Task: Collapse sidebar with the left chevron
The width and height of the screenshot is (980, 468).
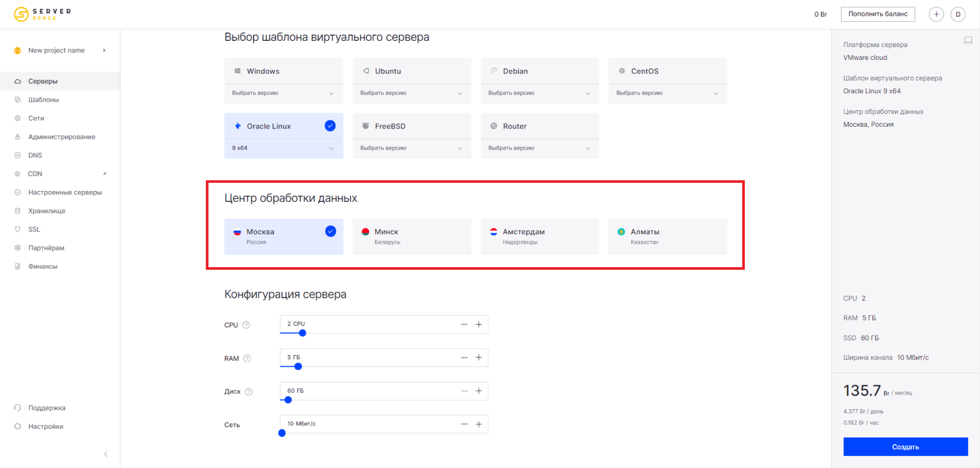Action: click(106, 454)
